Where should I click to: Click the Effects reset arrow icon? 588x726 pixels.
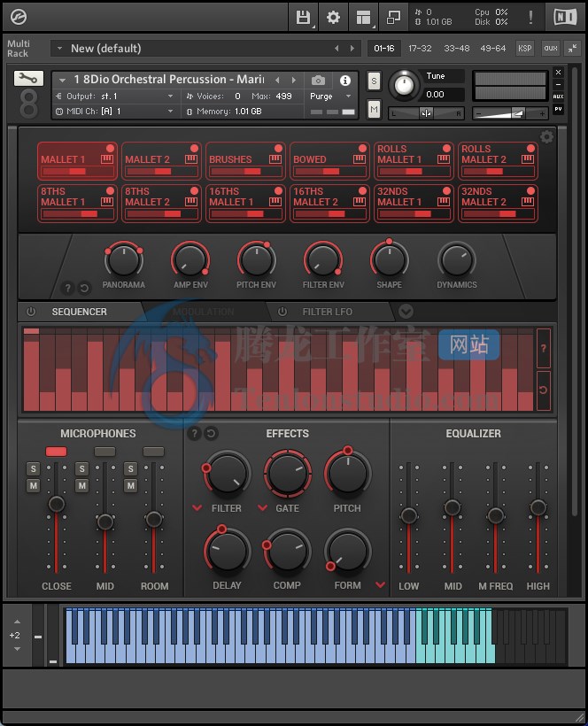211,433
